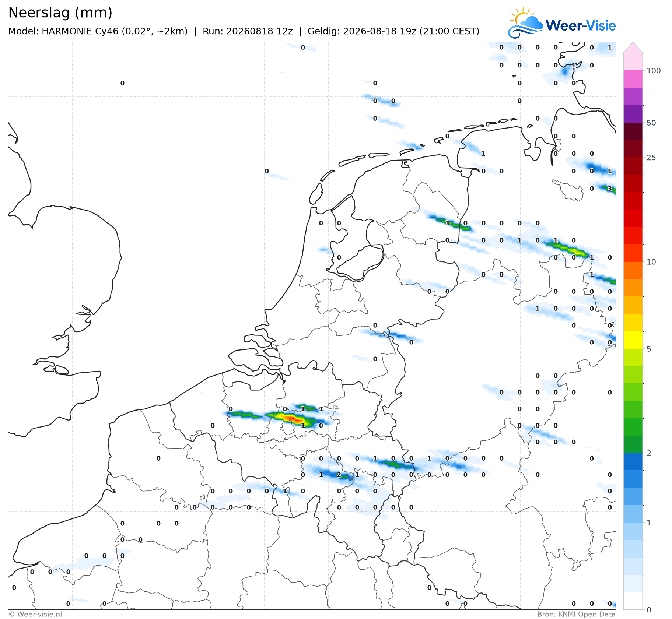Click the "50" colorbar tick label
The height and width of the screenshot is (619, 672).
tap(651, 123)
